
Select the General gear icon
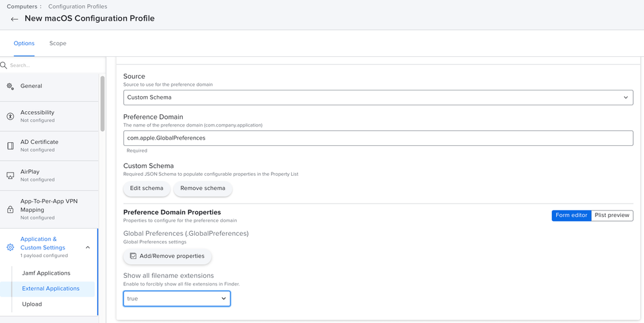[x=10, y=87]
